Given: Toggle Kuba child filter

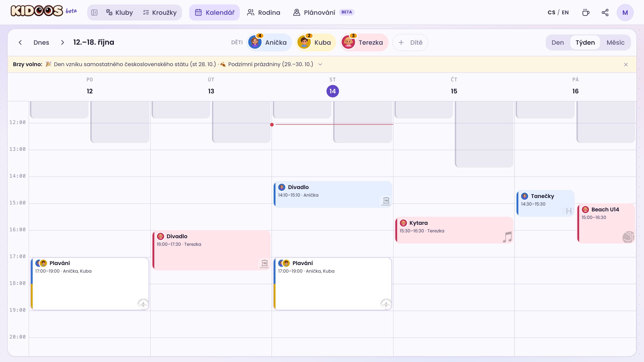Looking at the screenshot, I should click(316, 42).
